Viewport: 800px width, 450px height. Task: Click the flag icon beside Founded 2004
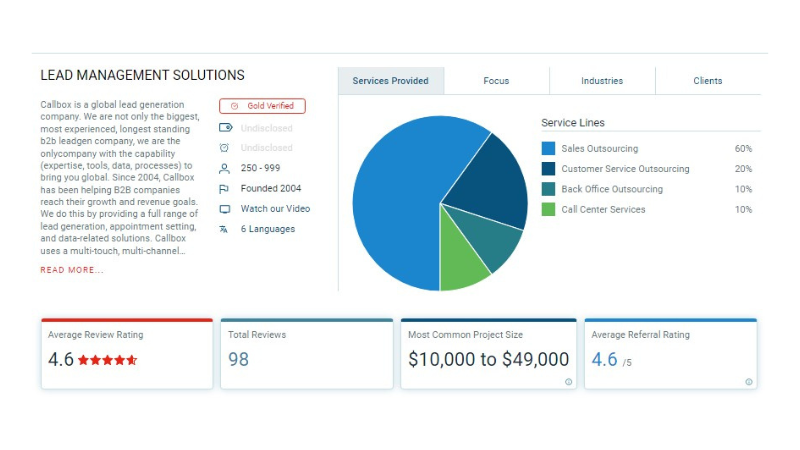223,189
